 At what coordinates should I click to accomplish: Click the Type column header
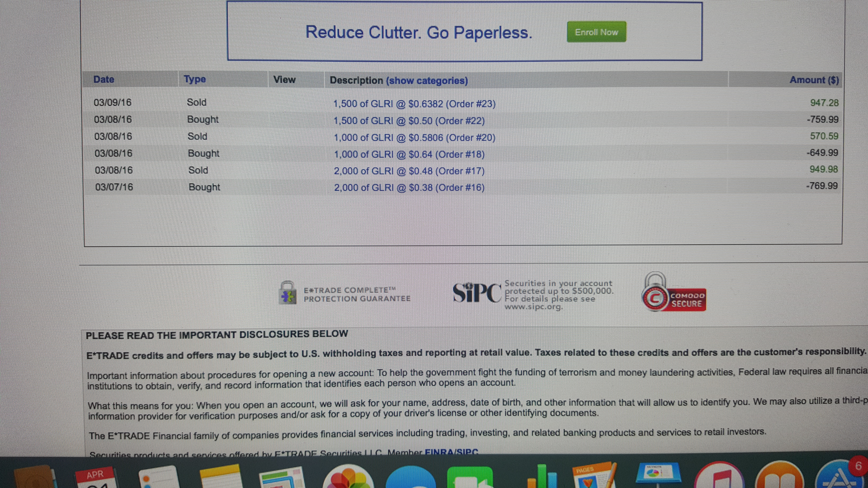pyautogui.click(x=195, y=79)
